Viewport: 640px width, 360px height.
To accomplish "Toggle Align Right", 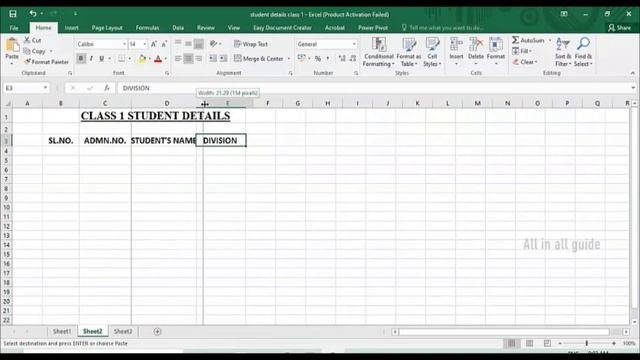I will (x=199, y=59).
